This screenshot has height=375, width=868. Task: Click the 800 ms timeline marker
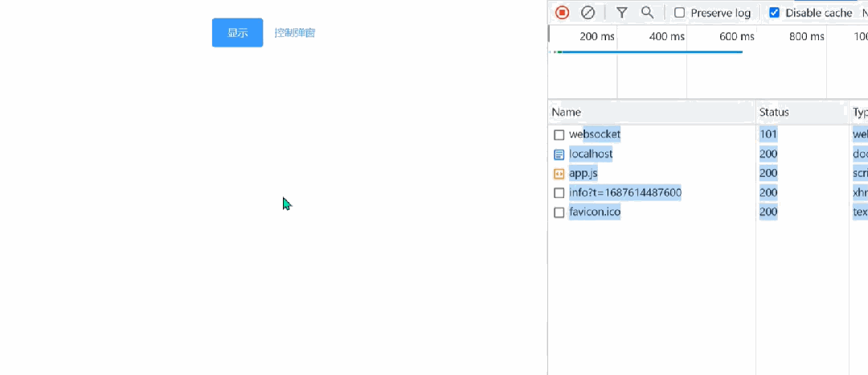tap(807, 36)
